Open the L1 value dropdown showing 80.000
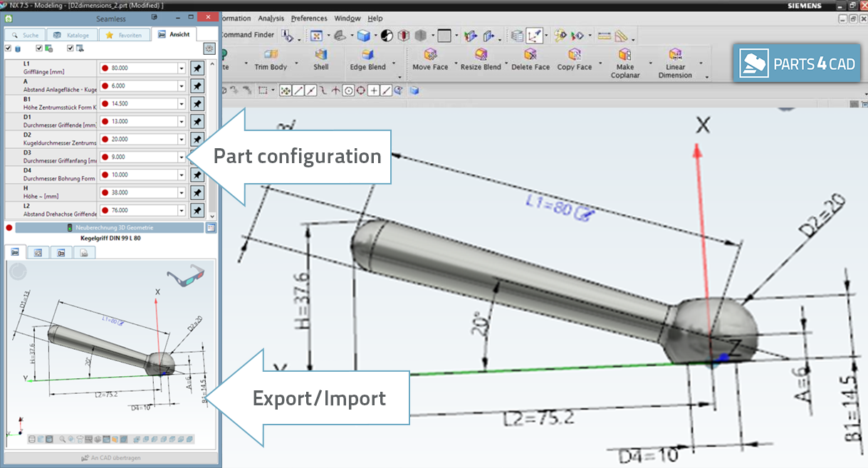The width and height of the screenshot is (868, 468). click(182, 68)
